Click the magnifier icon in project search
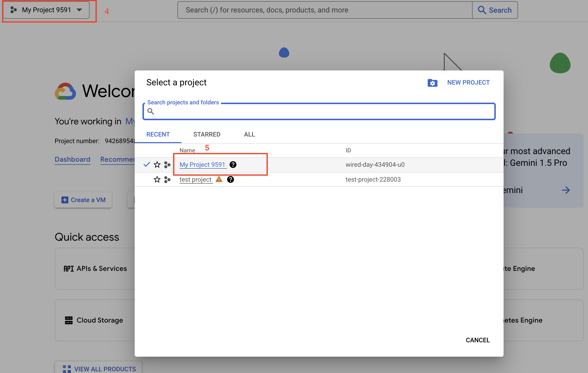This screenshot has height=373, width=588. coord(151,111)
